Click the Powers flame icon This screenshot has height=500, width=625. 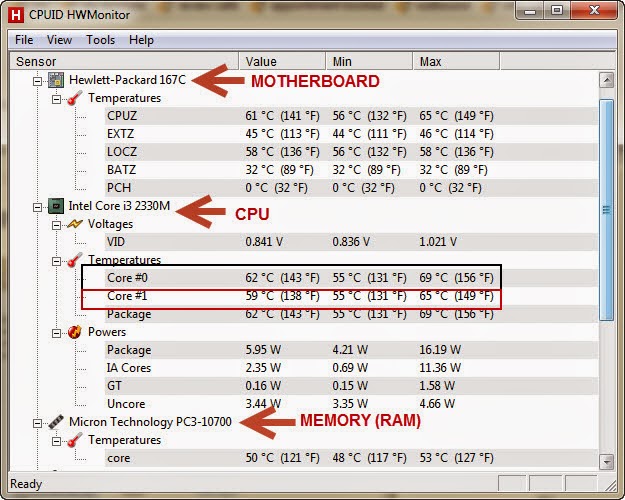click(75, 332)
